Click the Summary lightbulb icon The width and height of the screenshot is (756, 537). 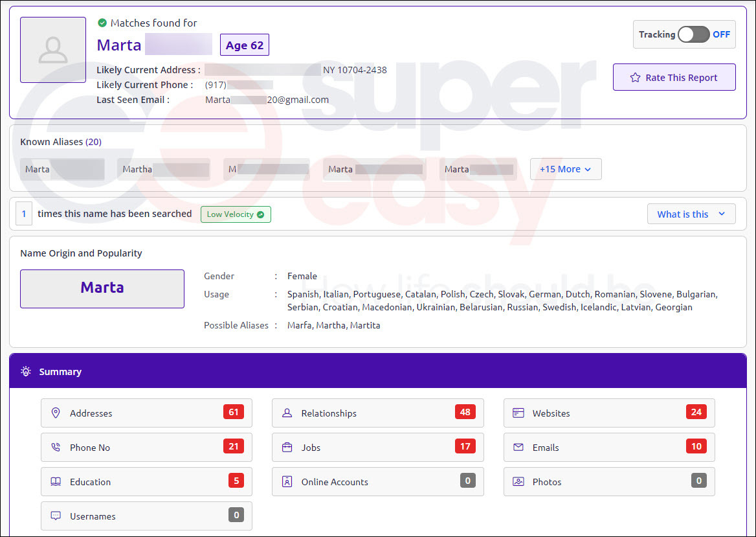(25, 371)
